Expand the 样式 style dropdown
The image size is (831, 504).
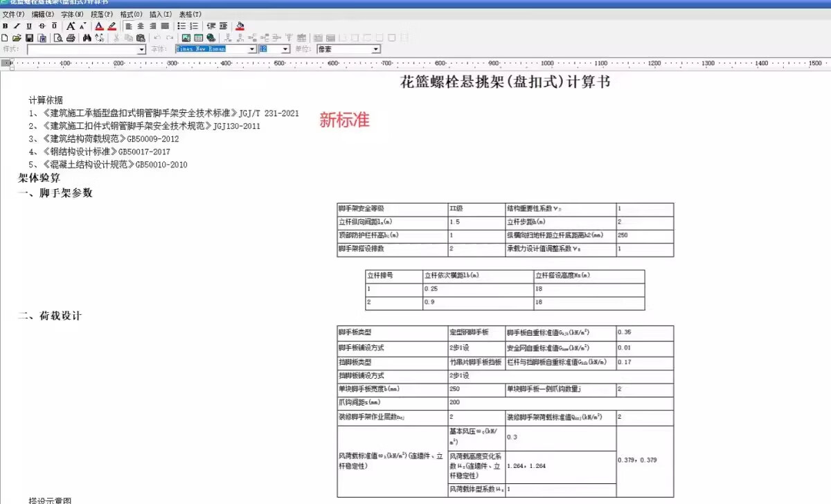coord(142,50)
